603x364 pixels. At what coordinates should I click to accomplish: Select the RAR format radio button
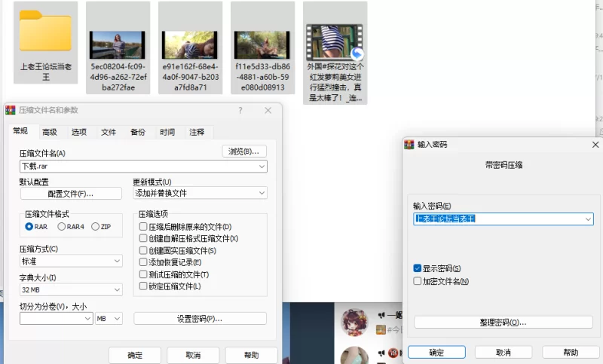(x=29, y=227)
